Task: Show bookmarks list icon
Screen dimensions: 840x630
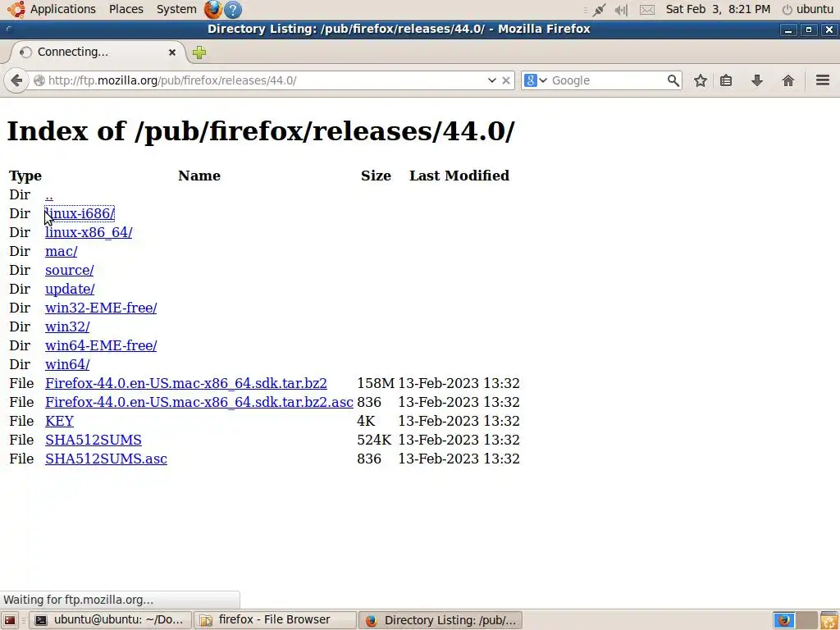Action: [x=726, y=80]
